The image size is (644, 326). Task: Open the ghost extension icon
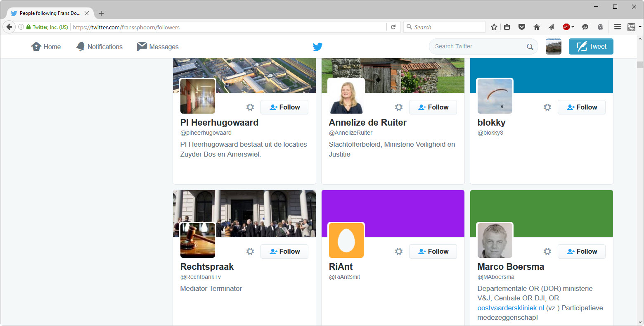coord(600,27)
